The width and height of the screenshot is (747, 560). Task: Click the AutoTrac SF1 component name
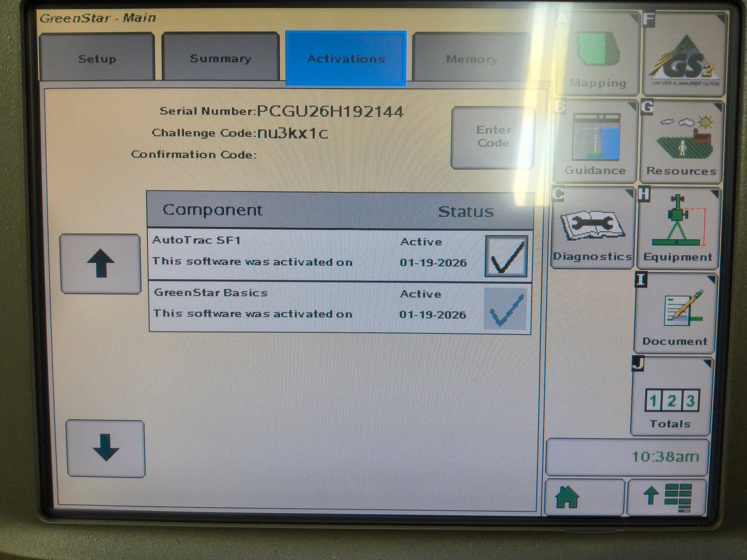(x=196, y=240)
